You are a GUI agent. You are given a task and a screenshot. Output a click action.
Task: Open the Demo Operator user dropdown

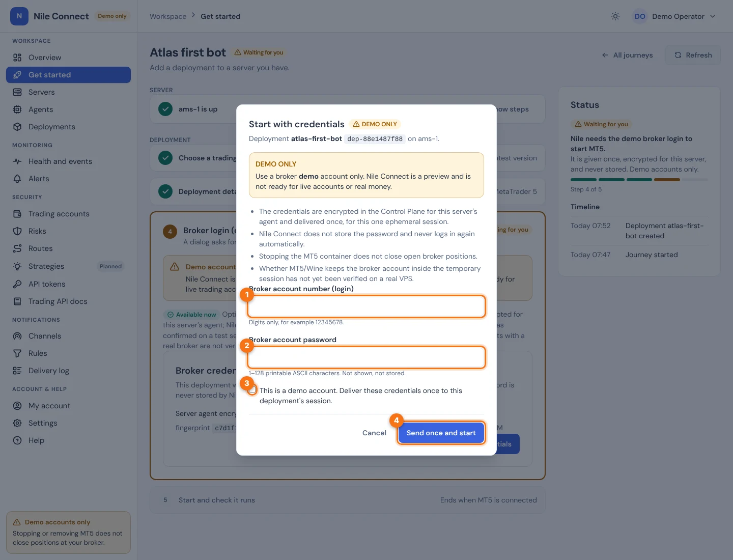click(674, 16)
